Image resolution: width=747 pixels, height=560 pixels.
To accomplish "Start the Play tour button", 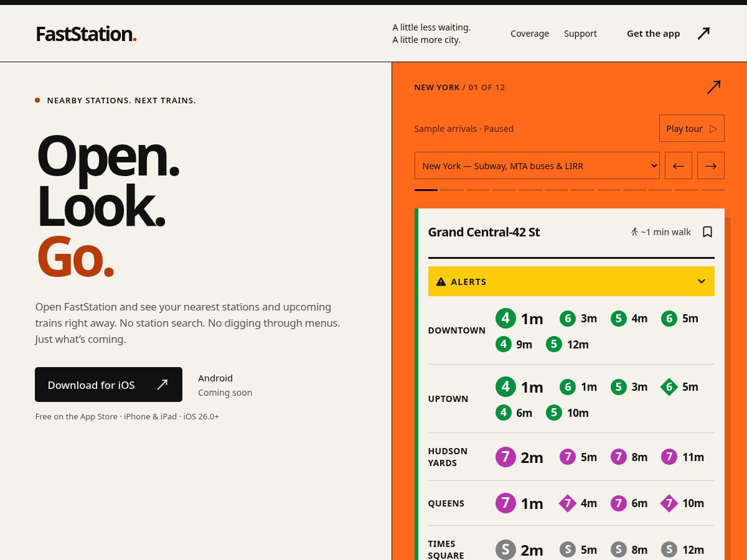I will pos(692,128).
